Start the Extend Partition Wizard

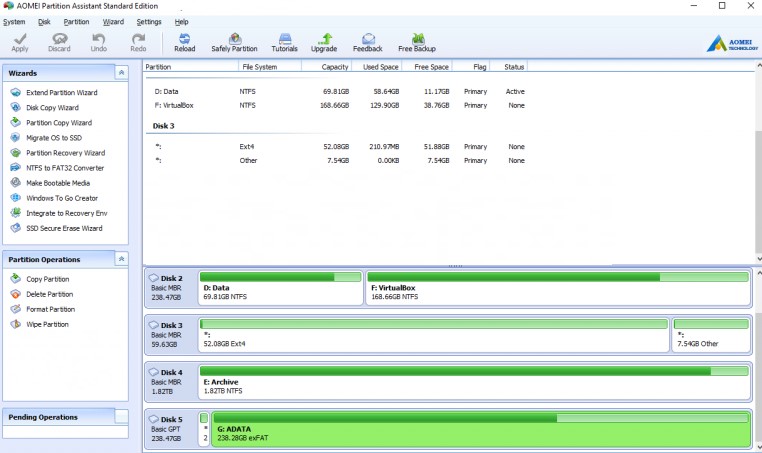tap(61, 92)
